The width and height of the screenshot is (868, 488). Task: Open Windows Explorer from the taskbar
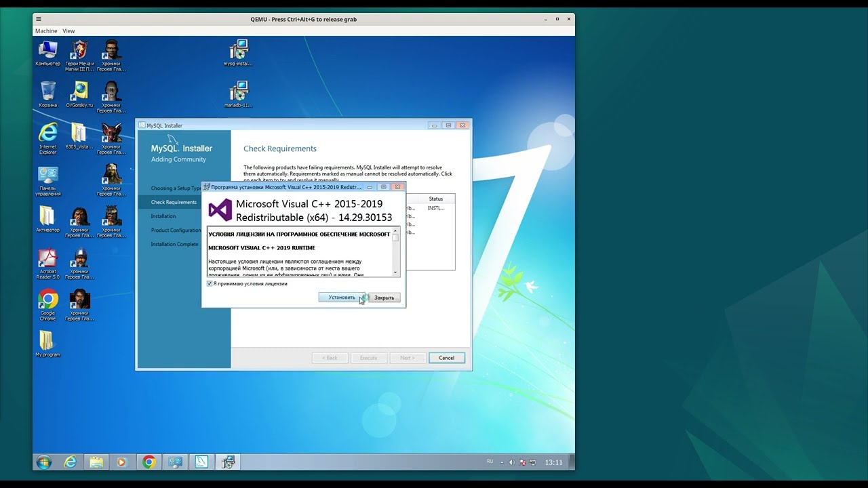96,462
